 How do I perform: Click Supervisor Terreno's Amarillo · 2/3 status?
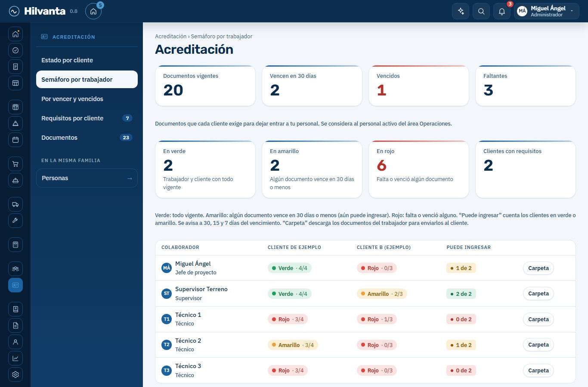pos(381,294)
